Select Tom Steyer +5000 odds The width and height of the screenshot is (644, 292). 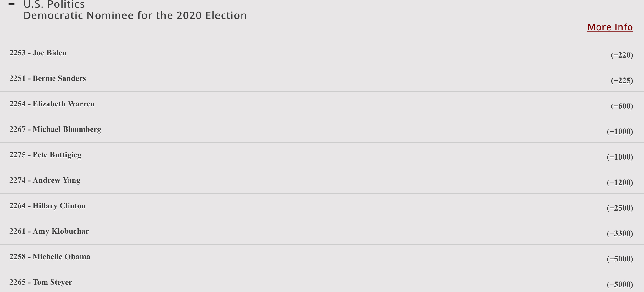coord(620,284)
